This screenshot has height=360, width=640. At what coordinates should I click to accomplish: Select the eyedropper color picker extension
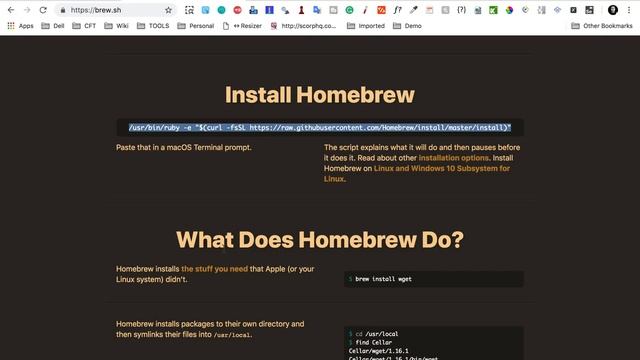point(413,10)
